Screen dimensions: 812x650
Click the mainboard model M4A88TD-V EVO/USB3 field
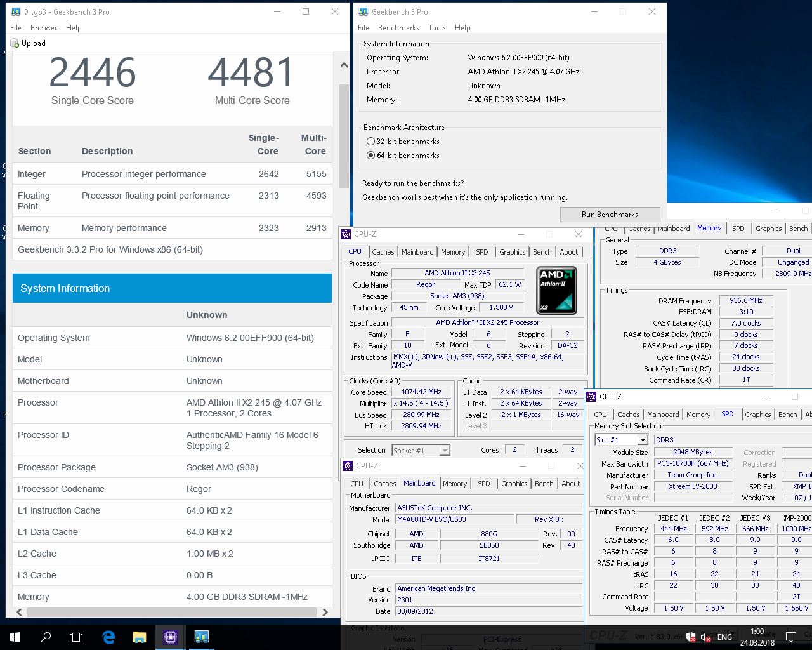[x=455, y=519]
